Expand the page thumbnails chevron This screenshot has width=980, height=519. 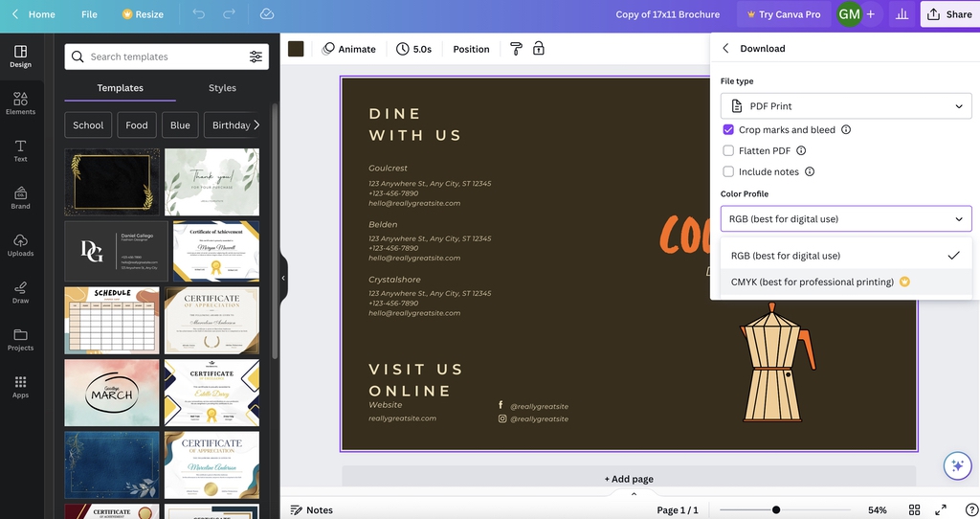click(634, 494)
